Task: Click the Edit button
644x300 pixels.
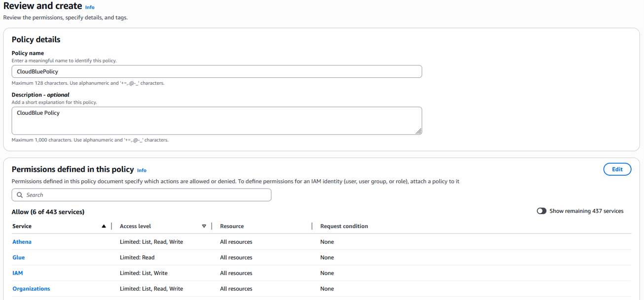Action: 617,169
